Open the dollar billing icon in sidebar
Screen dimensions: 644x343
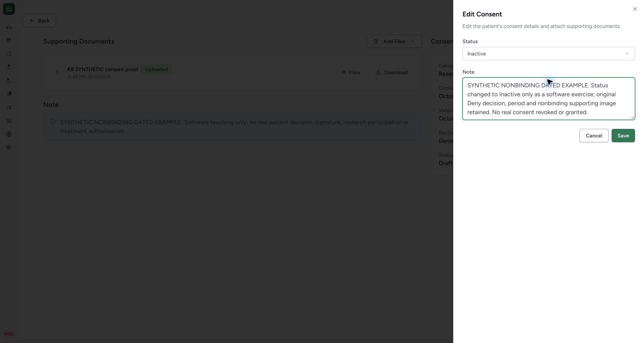click(9, 134)
